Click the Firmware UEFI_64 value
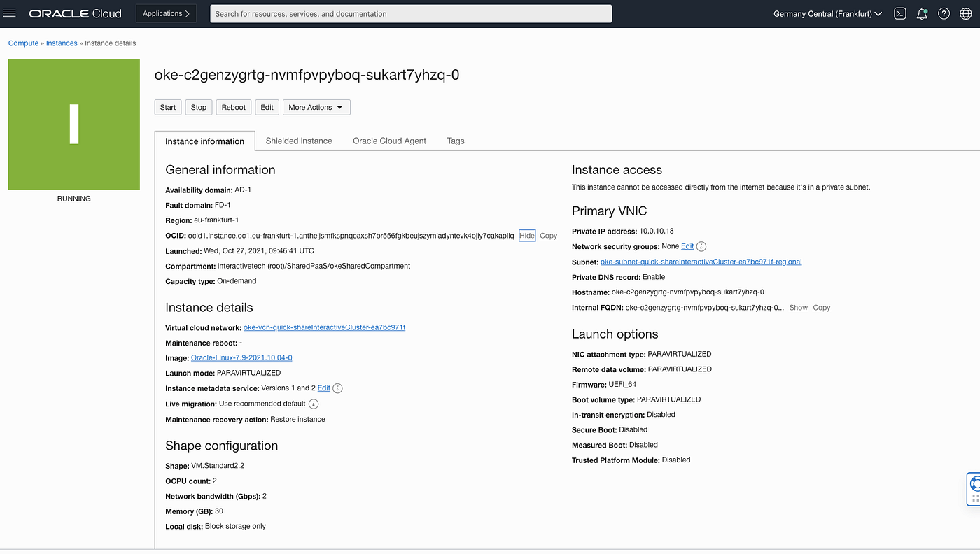This screenshot has width=980, height=554. coord(622,384)
